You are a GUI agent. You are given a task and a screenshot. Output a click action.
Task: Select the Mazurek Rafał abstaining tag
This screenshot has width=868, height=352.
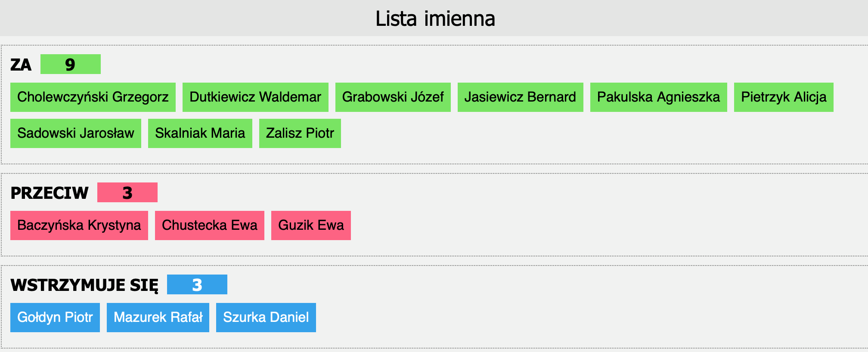tap(158, 318)
